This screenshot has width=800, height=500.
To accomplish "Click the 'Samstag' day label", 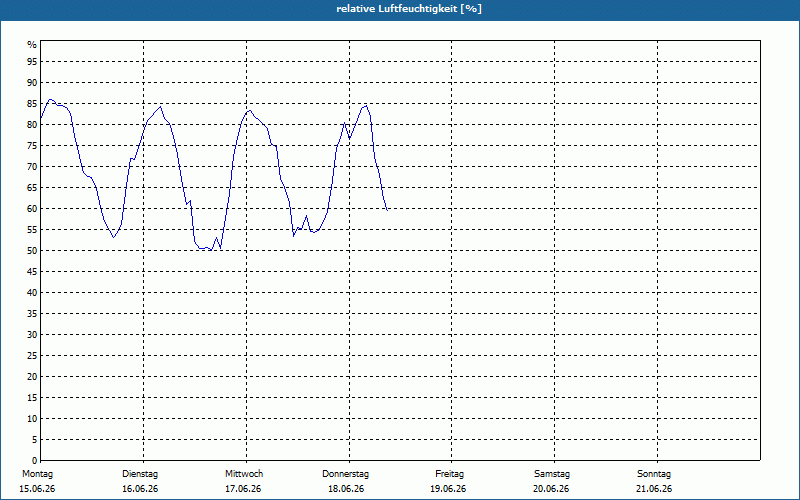I will (x=552, y=474).
